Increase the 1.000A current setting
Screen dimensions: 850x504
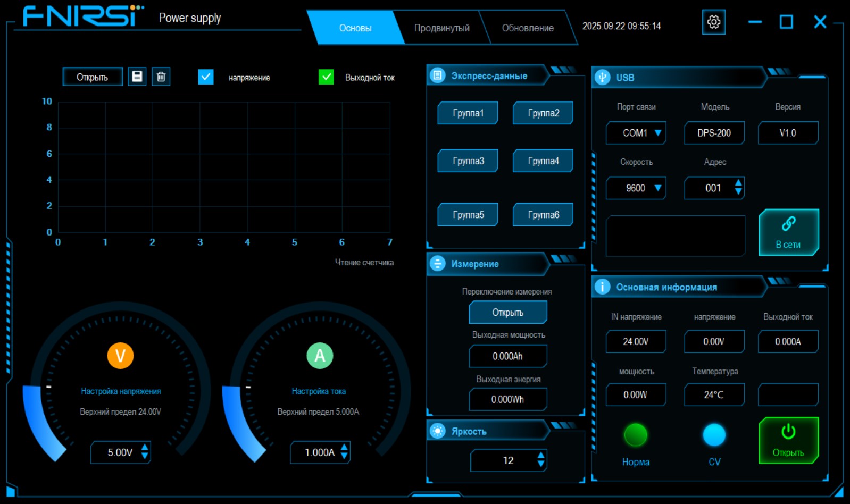(344, 448)
